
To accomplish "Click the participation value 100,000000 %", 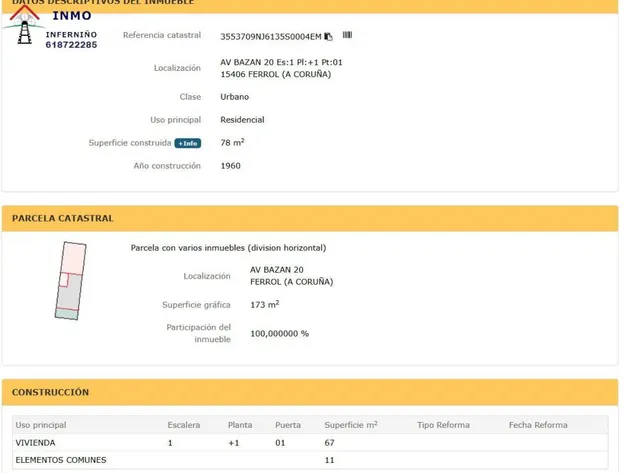I will pyautogui.click(x=280, y=333).
